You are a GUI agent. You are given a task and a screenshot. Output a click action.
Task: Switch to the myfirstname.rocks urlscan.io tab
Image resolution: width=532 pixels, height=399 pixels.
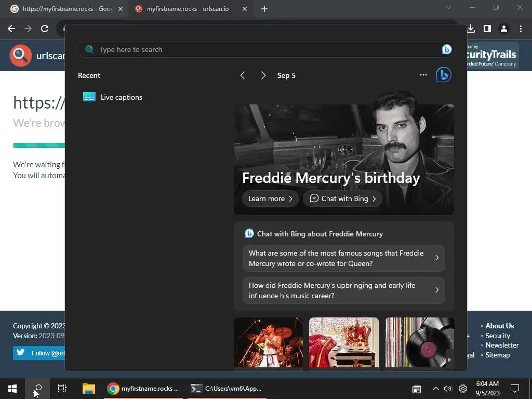click(191, 9)
